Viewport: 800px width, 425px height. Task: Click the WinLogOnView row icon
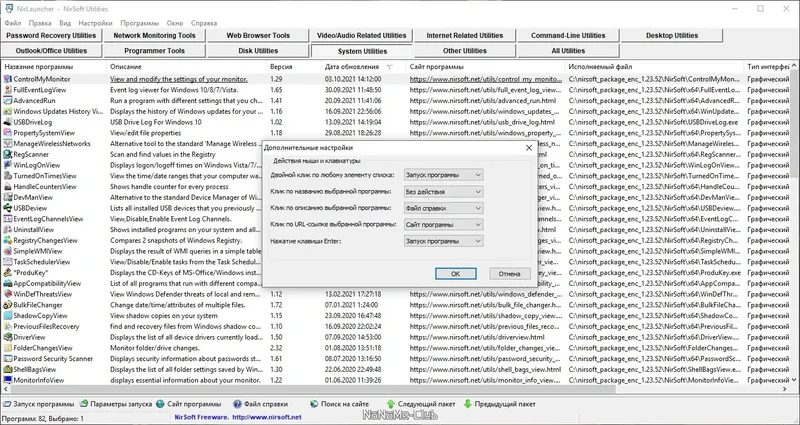[x=7, y=165]
